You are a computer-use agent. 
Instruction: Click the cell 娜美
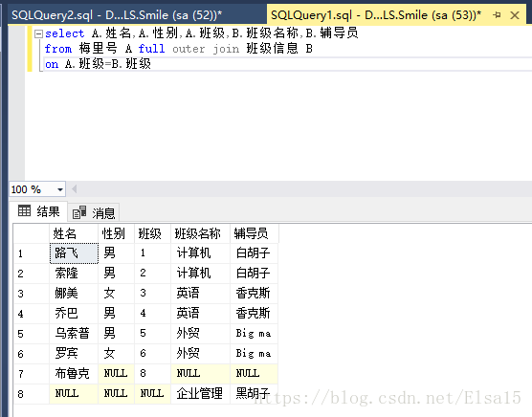[74, 294]
